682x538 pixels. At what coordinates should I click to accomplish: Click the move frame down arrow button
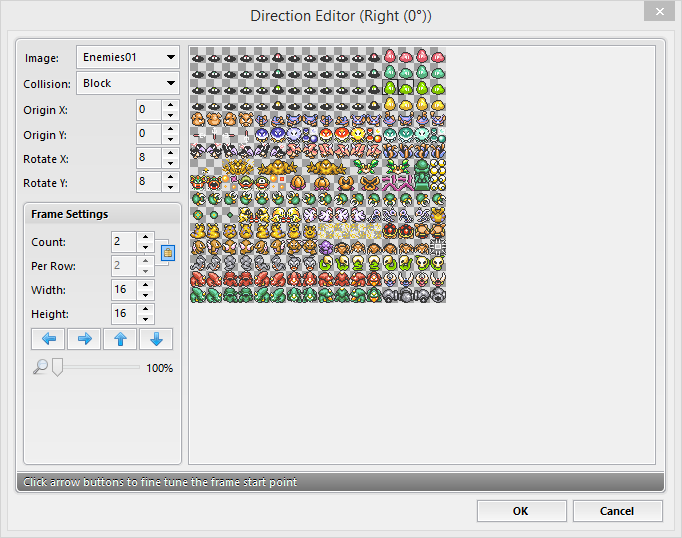(x=156, y=339)
